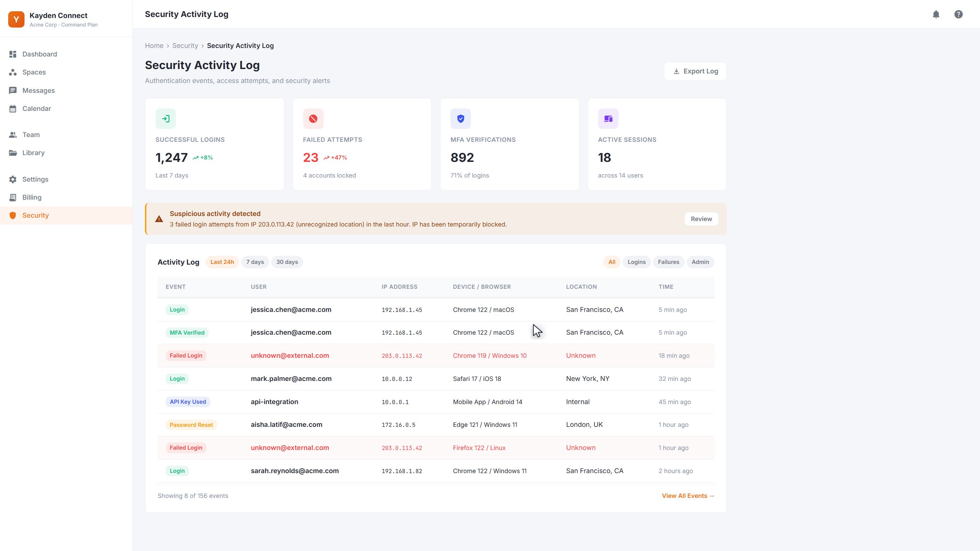This screenshot has width=980, height=551.
Task: Click the api-integration user cell
Action: tap(274, 402)
